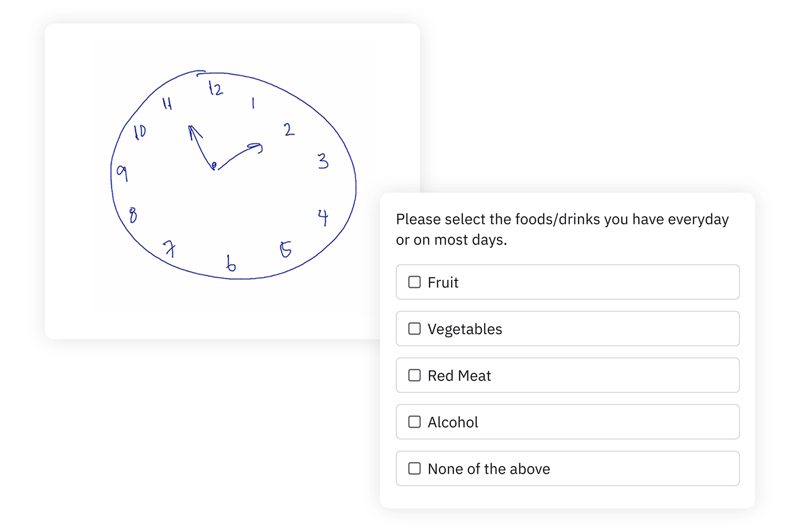The width and height of the screenshot is (800, 532).
Task: Check the Fruit checkbox
Action: pos(414,282)
